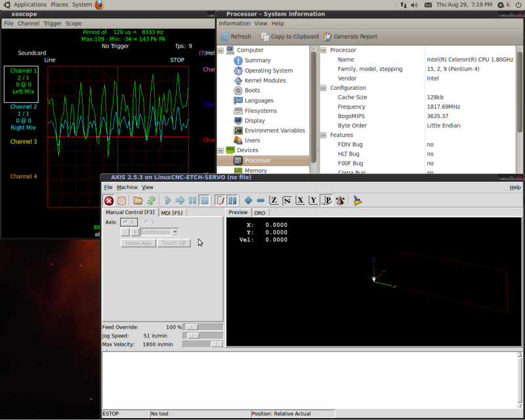Select Operating System tree entry

[x=268, y=71]
